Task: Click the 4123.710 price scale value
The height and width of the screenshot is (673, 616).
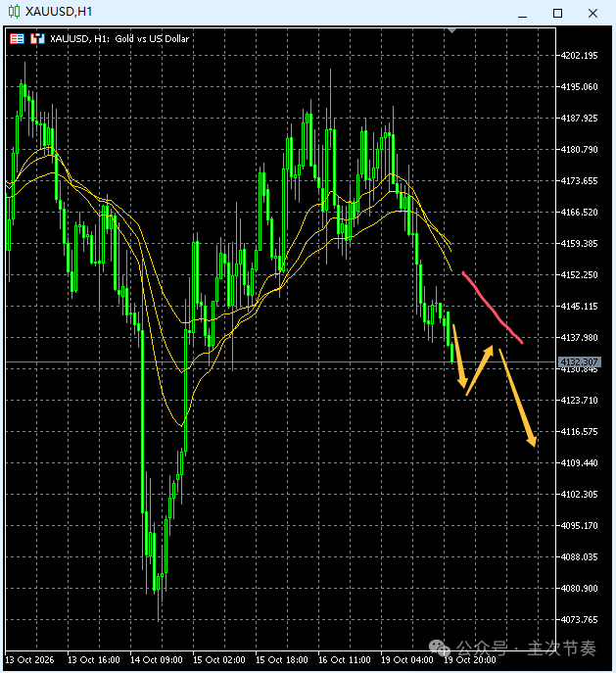Action: click(x=579, y=400)
